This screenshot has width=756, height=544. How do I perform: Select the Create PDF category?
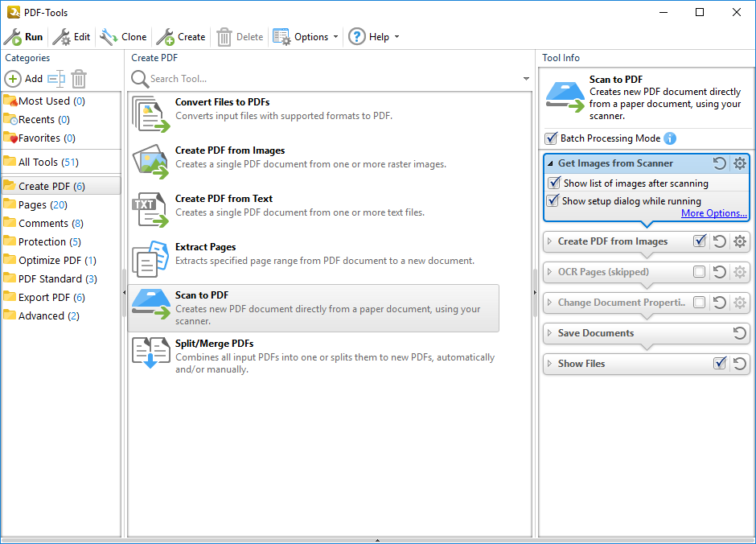click(x=61, y=186)
